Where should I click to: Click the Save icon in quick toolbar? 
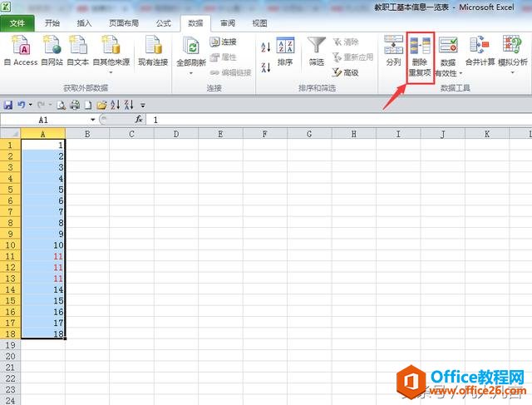[8, 105]
